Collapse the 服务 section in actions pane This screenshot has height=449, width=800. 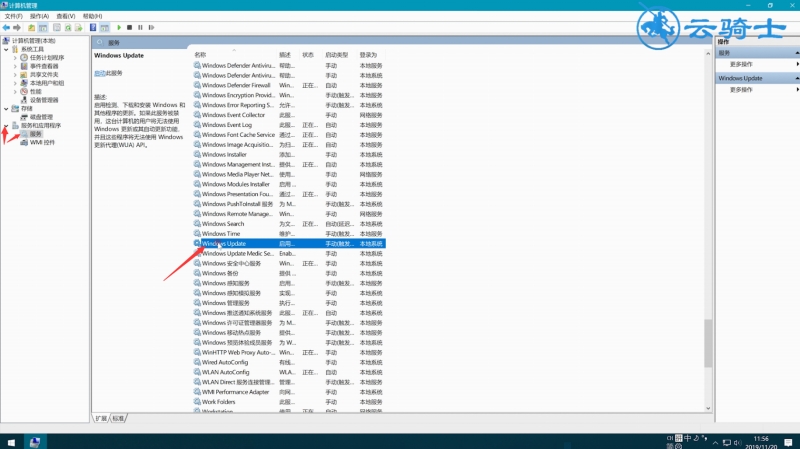point(797,53)
